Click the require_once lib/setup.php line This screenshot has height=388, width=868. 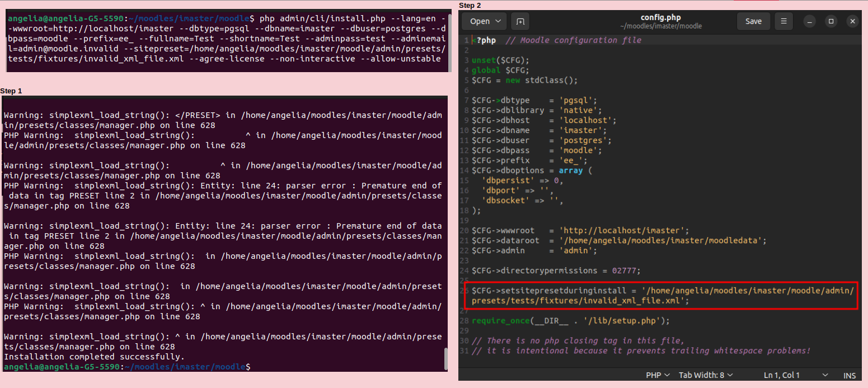click(571, 321)
